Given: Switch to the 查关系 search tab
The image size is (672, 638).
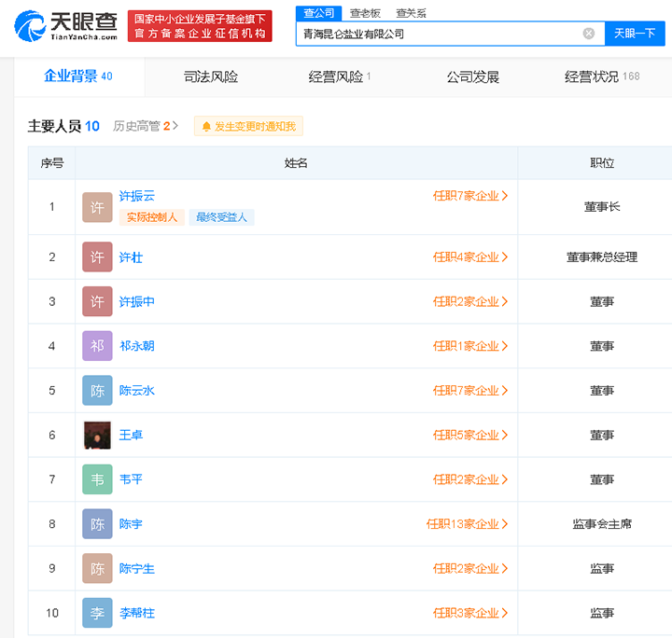Looking at the screenshot, I should pyautogui.click(x=411, y=13).
